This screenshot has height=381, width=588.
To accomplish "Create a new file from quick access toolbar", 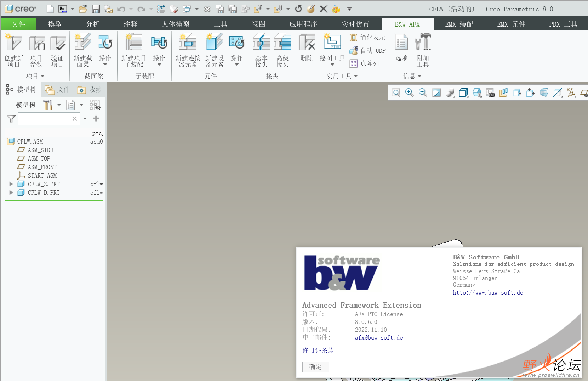I will click(x=50, y=9).
